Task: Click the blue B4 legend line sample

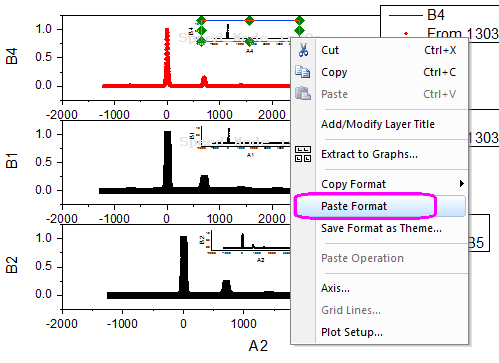Action: [x=406, y=15]
